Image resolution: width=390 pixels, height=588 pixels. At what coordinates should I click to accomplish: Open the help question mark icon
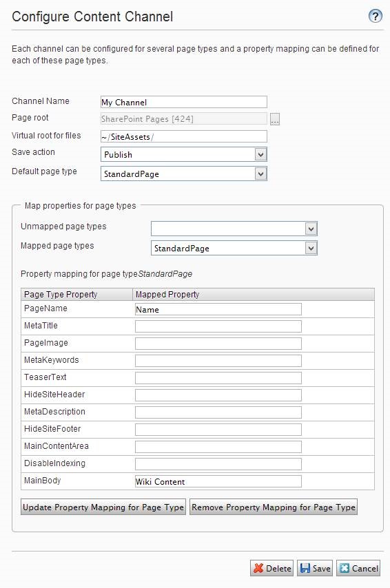375,16
